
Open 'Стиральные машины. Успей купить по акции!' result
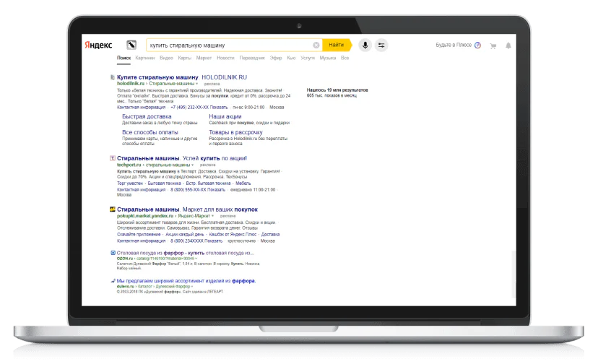point(182,158)
